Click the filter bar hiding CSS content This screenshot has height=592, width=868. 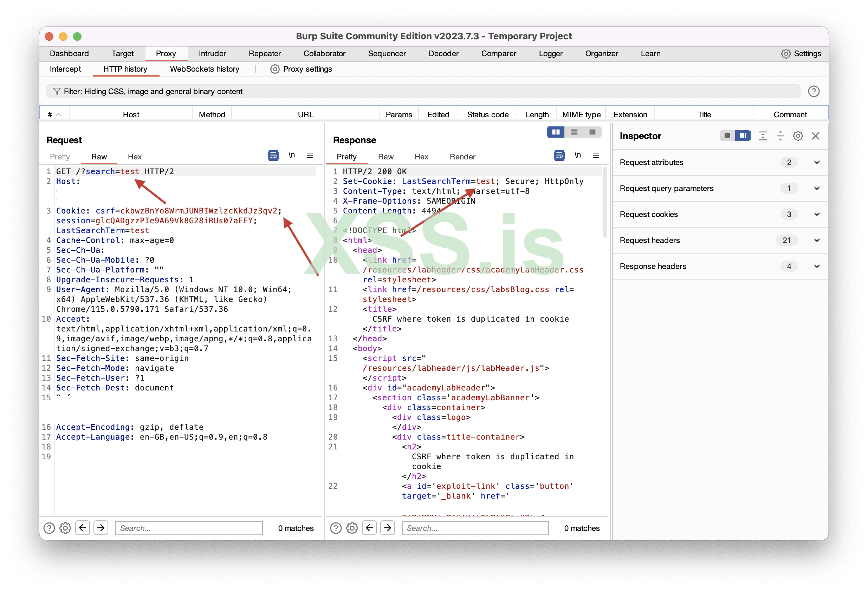coord(422,91)
